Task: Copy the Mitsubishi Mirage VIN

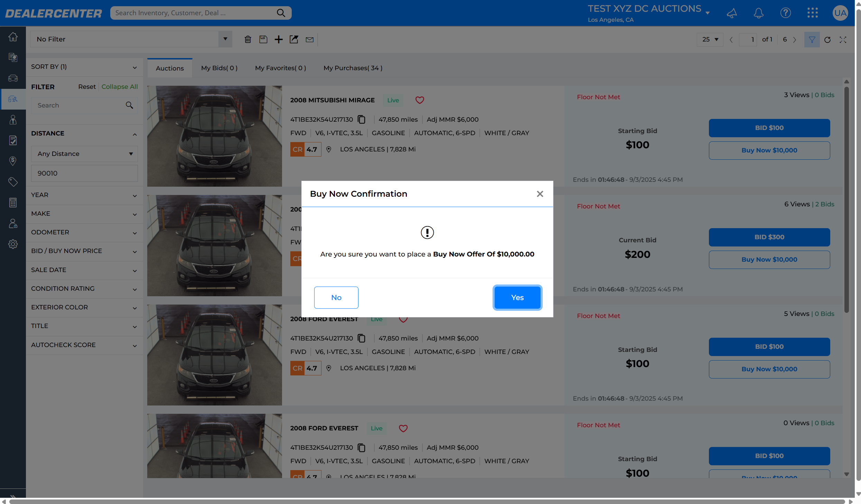Action: point(362,120)
